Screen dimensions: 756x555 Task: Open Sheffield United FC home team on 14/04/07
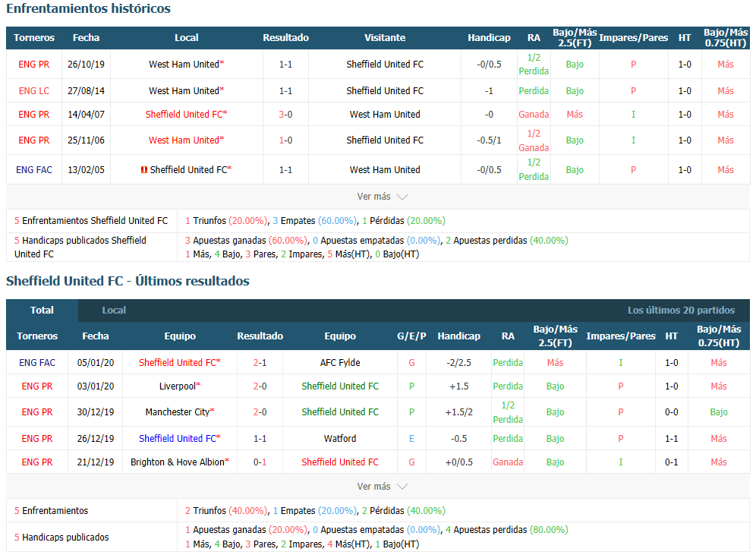pyautogui.click(x=184, y=115)
